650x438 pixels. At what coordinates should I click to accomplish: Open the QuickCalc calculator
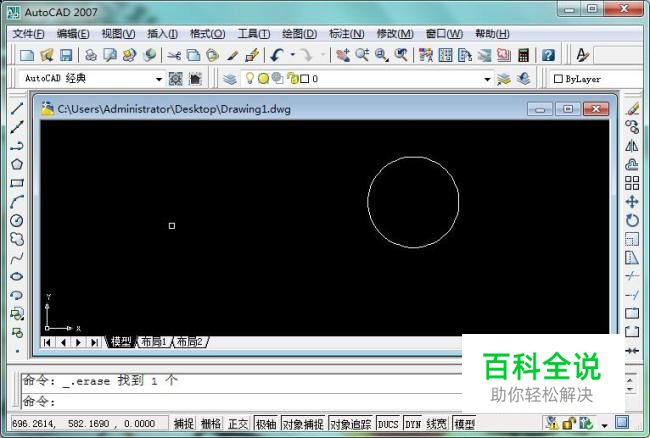(524, 55)
